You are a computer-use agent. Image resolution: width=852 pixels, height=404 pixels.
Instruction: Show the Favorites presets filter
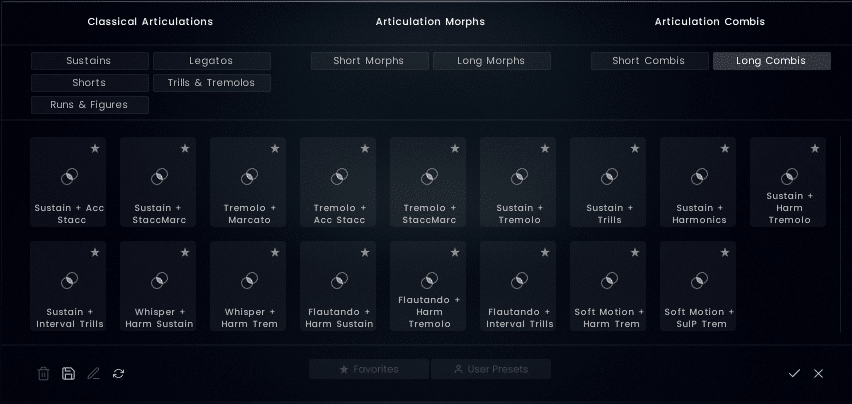pyautogui.click(x=369, y=369)
